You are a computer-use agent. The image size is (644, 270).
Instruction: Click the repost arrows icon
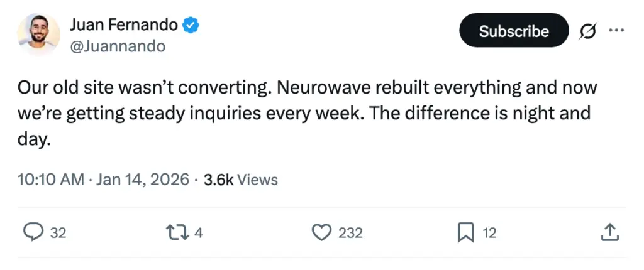pyautogui.click(x=177, y=233)
